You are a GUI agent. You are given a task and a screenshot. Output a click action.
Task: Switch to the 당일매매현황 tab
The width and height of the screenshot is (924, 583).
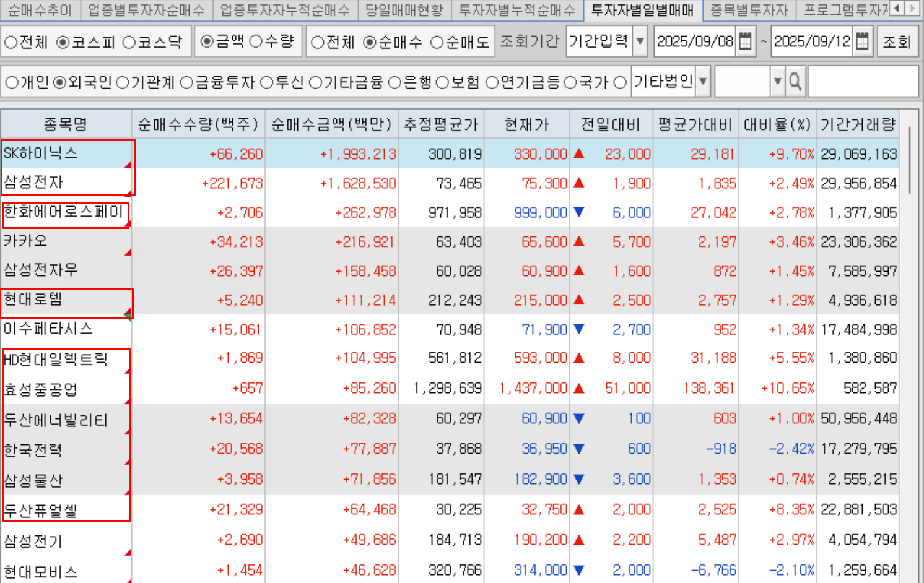pyautogui.click(x=404, y=10)
